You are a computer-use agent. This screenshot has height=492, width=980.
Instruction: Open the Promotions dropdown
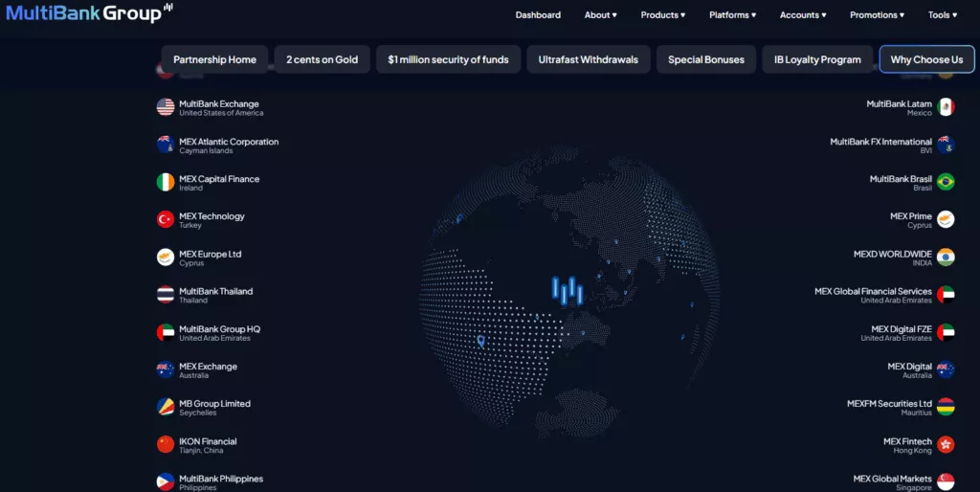(x=877, y=15)
